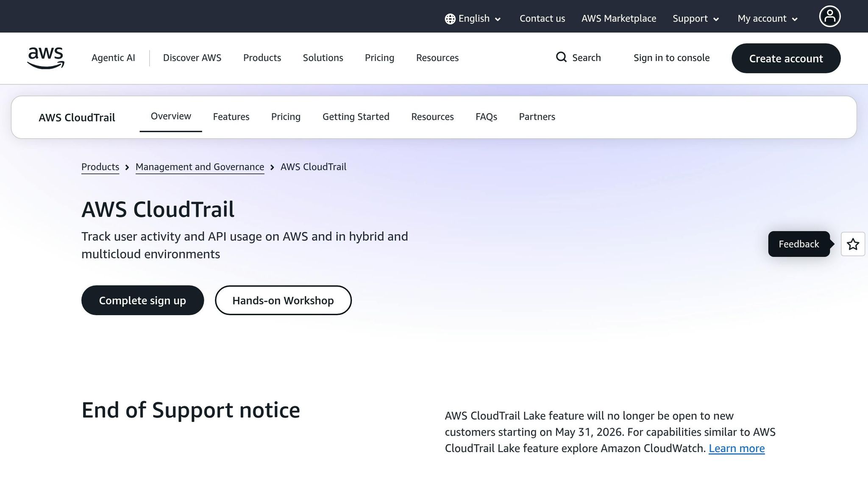This screenshot has width=868, height=488.
Task: Open the Getting Started tab
Action: click(356, 116)
